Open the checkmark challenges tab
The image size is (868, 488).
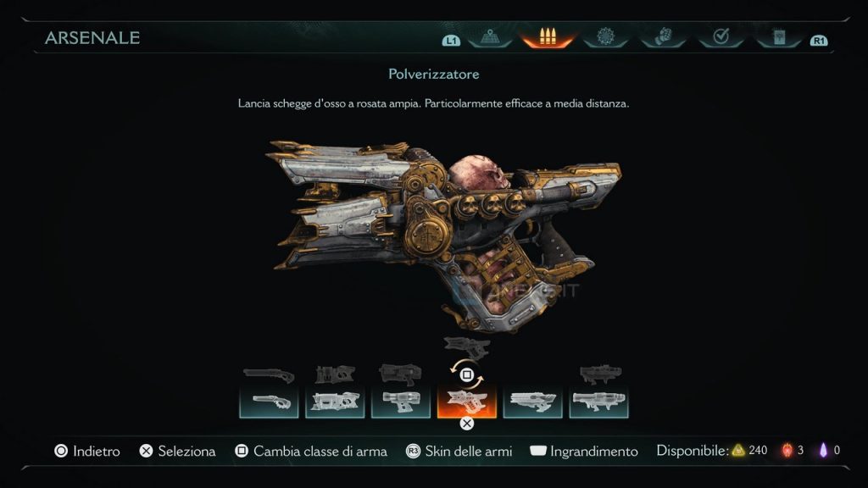721,37
